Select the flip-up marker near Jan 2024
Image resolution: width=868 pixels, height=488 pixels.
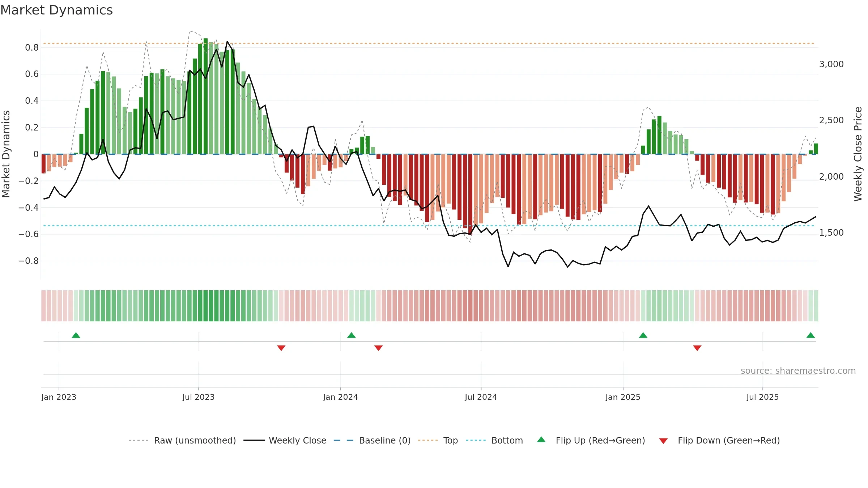352,335
